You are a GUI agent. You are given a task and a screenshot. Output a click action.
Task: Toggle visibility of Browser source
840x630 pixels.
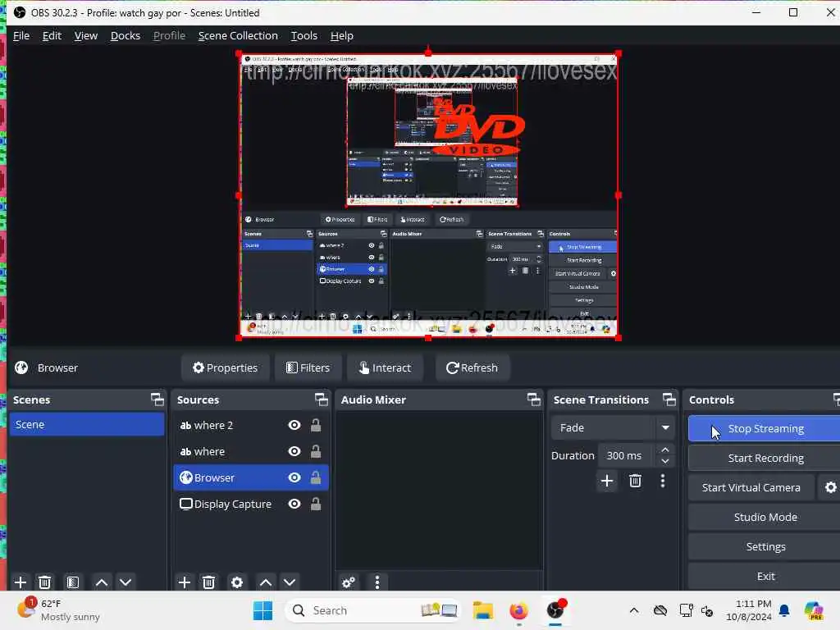pos(294,477)
